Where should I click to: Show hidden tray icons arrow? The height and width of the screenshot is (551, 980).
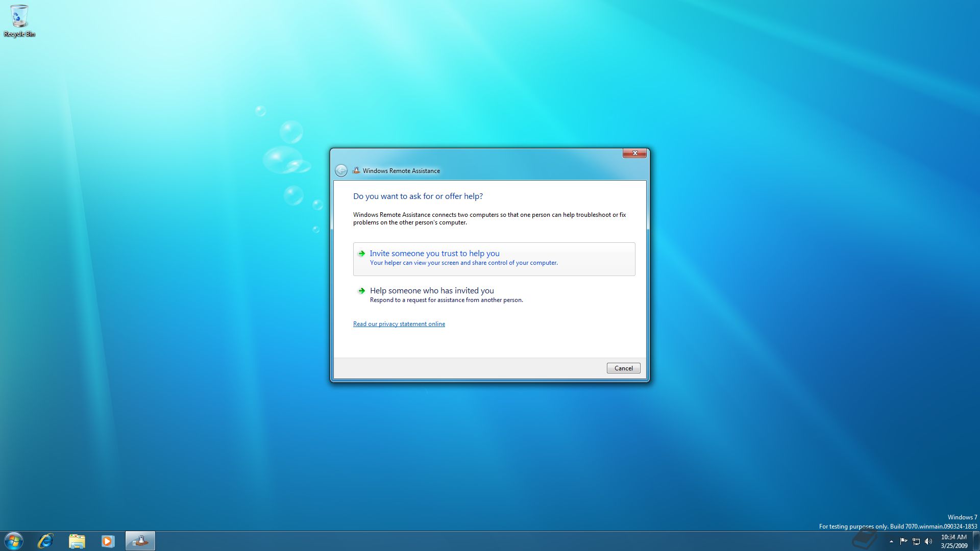click(891, 541)
